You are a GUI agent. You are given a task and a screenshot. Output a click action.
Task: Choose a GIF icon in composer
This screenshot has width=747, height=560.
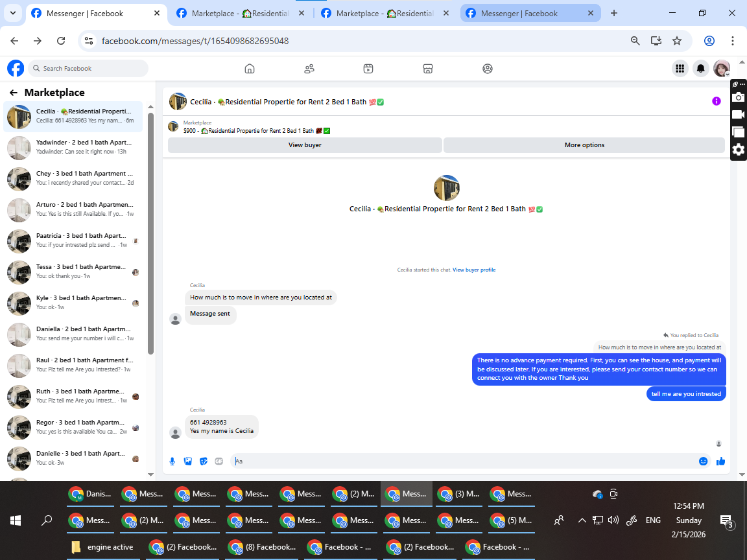pos(219,461)
